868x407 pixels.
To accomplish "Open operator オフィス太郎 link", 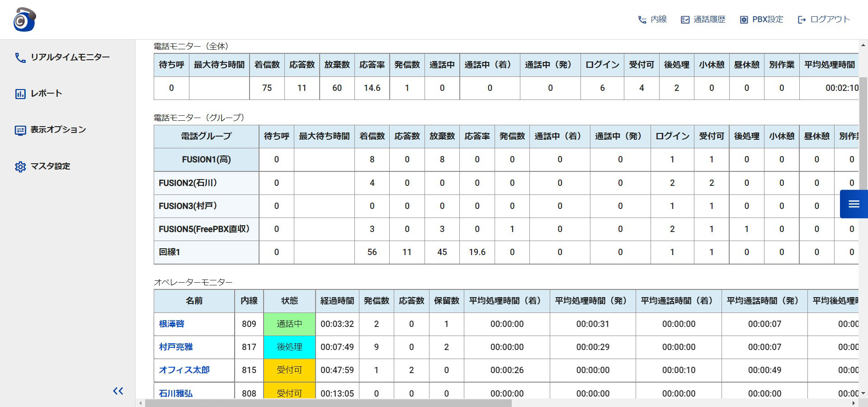I will pyautogui.click(x=184, y=370).
